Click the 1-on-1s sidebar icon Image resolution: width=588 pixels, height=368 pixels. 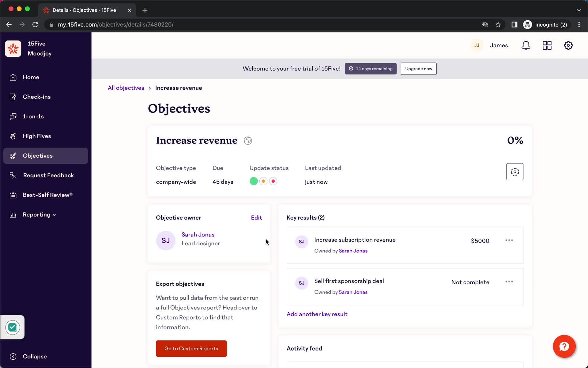click(13, 116)
